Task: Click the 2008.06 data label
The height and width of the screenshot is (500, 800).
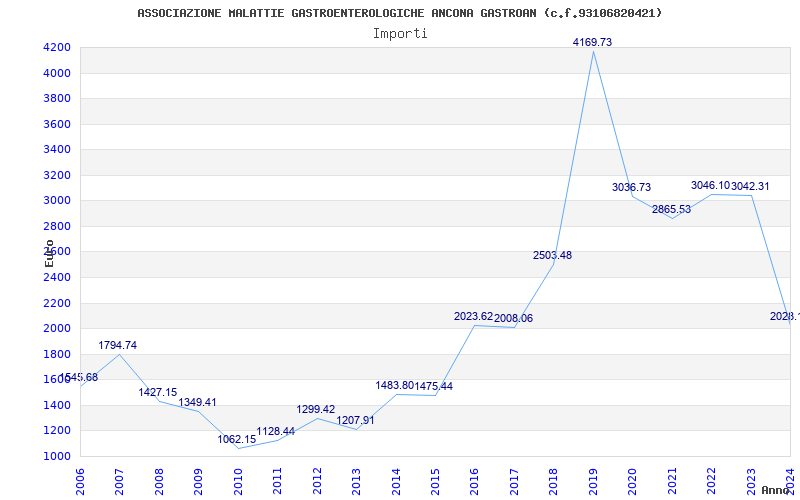Action: point(513,318)
